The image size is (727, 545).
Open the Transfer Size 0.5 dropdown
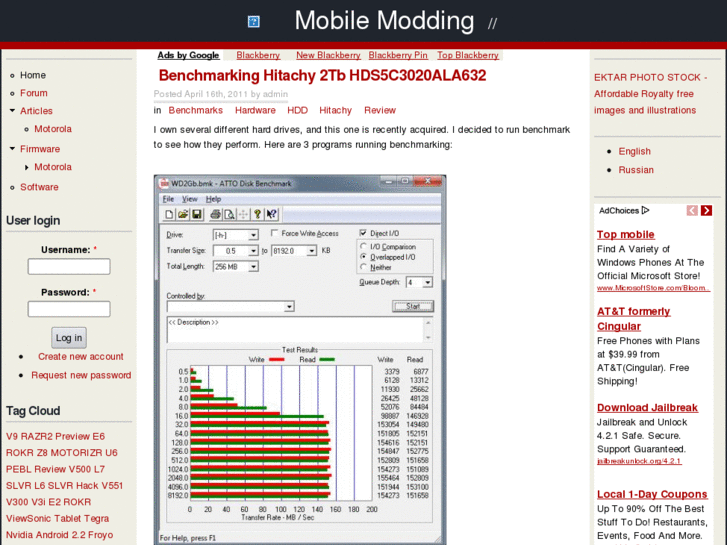(x=253, y=251)
